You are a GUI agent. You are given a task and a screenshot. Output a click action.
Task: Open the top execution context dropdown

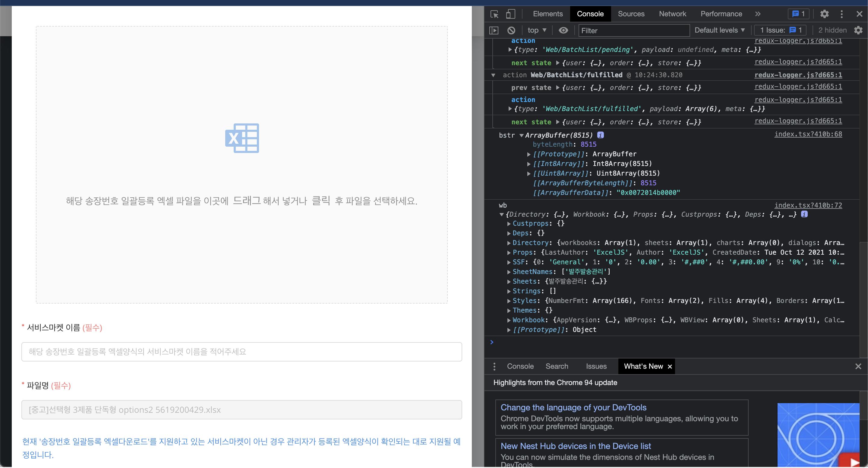pos(536,30)
